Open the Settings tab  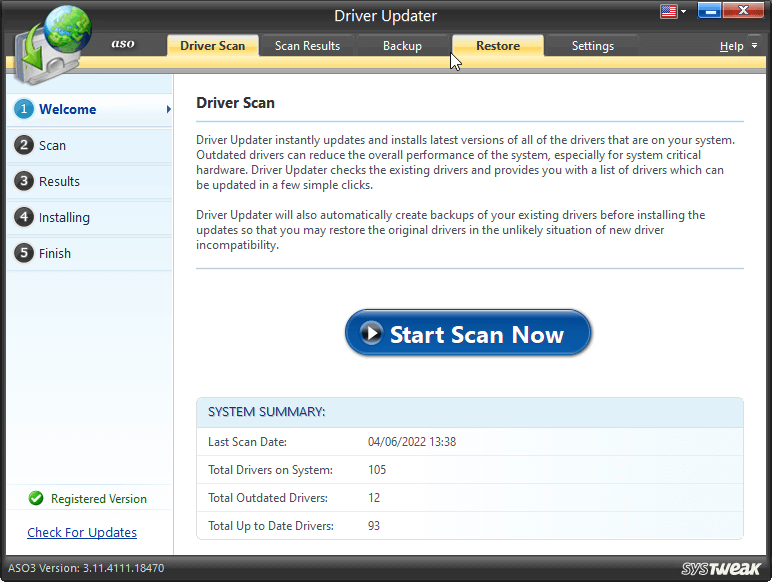click(593, 46)
